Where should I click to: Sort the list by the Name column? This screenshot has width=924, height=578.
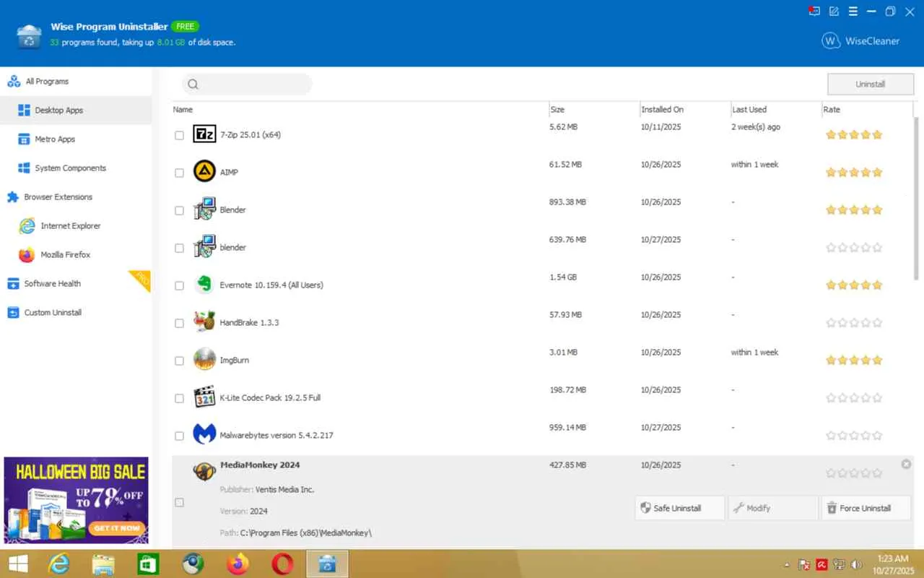(360, 110)
